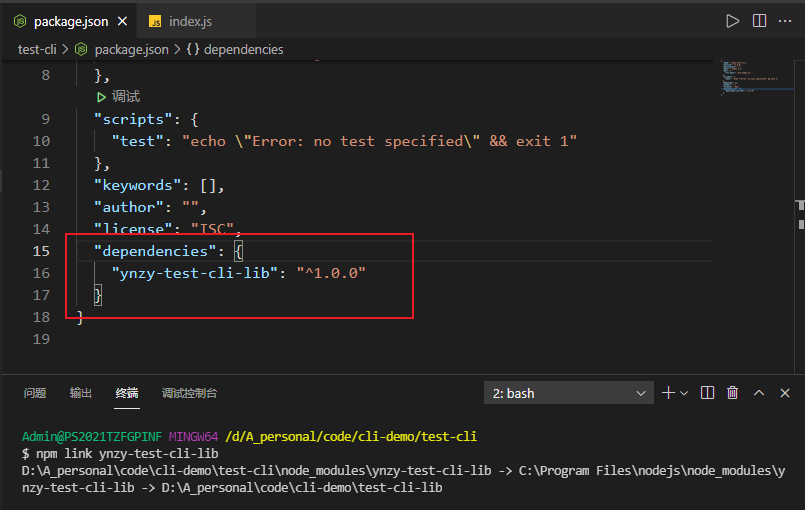
Task: Split the terminal pane
Action: [707, 393]
